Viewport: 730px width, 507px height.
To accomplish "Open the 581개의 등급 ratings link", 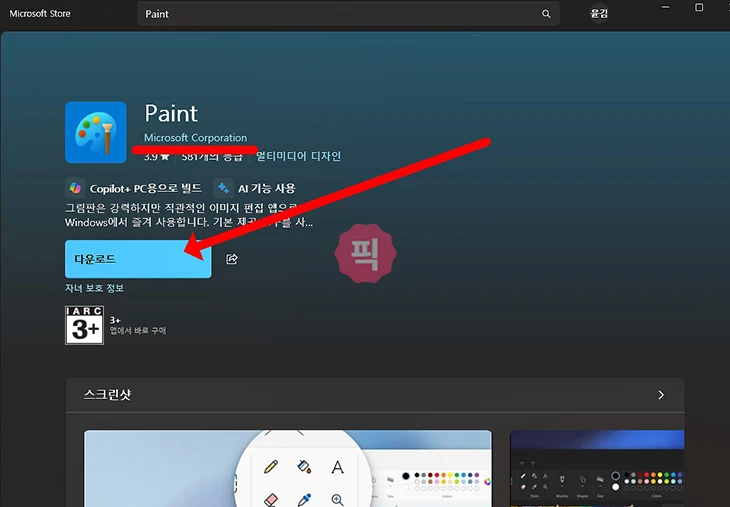I will 212,157.
